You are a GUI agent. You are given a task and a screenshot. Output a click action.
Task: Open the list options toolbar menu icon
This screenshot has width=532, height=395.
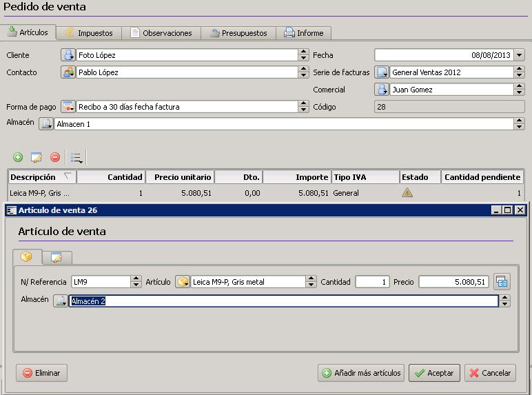[x=76, y=158]
